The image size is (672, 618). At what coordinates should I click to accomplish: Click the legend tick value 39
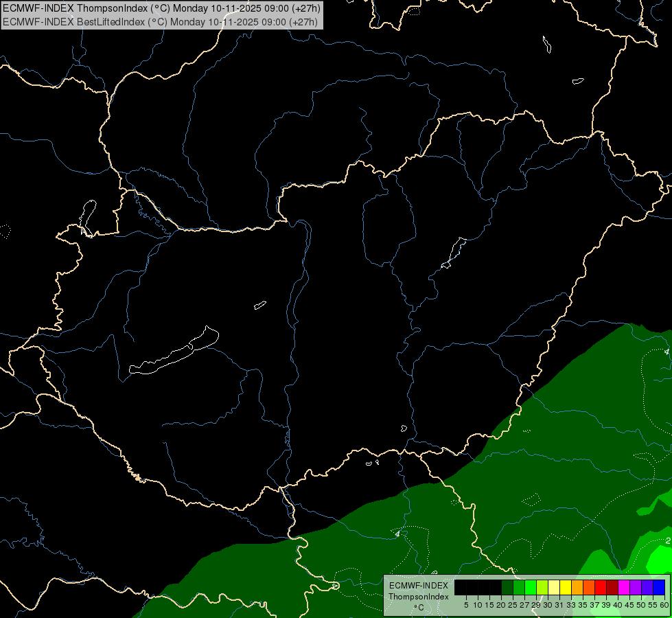pyautogui.click(x=606, y=605)
